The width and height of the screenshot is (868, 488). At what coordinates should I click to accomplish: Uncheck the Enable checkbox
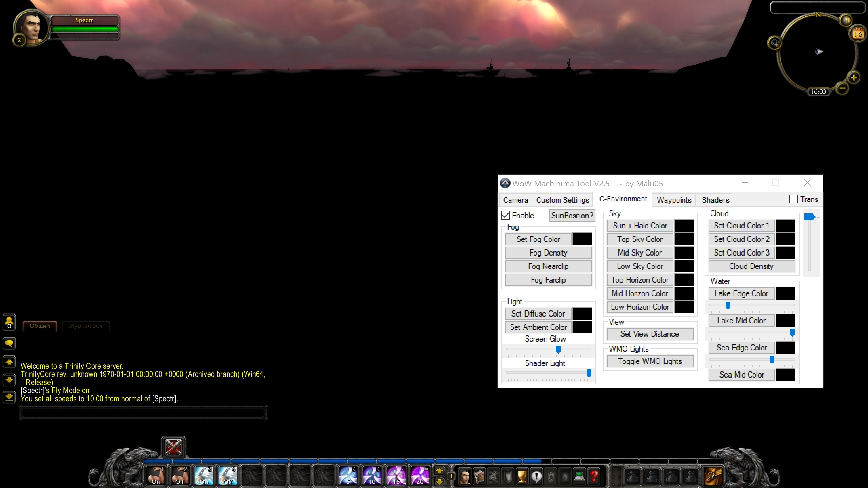coord(506,215)
